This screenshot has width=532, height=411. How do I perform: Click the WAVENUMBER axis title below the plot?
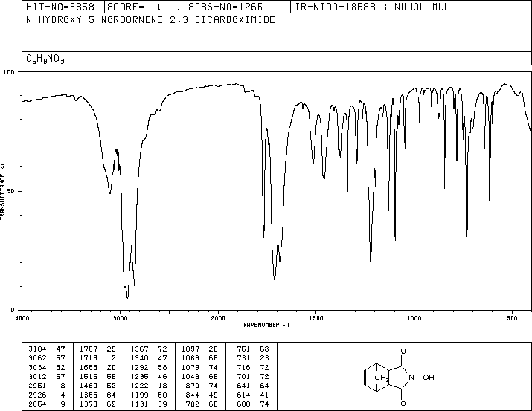266,325
